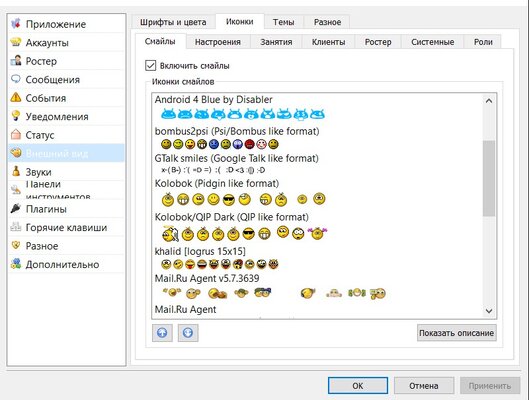Image resolution: width=529 pixels, height=400 pixels.
Task: Select the Аккаунты sidebar item
Action: coord(66,42)
